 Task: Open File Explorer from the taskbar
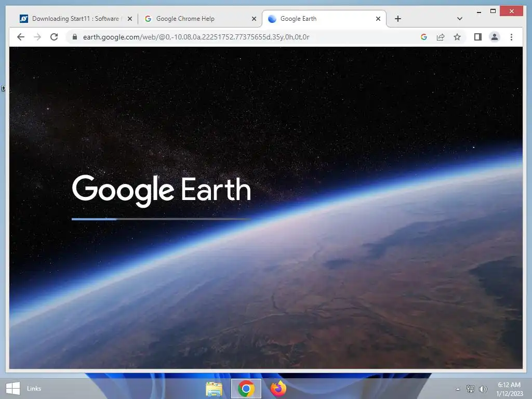pyautogui.click(x=214, y=389)
